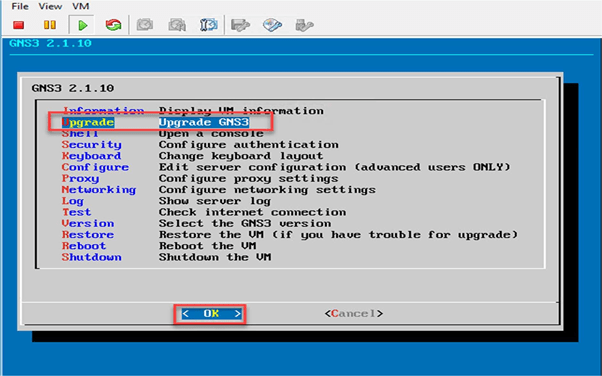602x376 pixels.
Task: Stop the VM with the red square icon
Action: pyautogui.click(x=18, y=25)
